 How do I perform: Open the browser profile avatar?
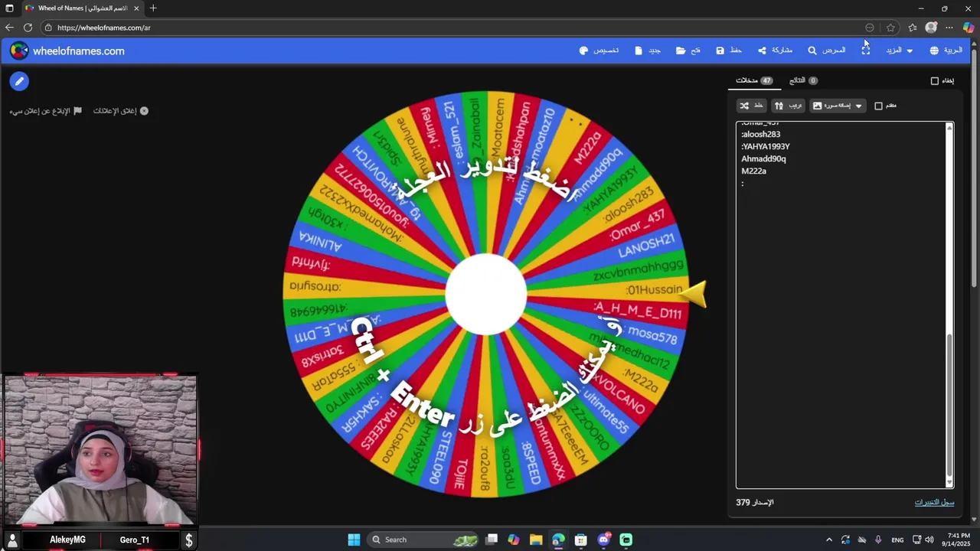click(931, 28)
